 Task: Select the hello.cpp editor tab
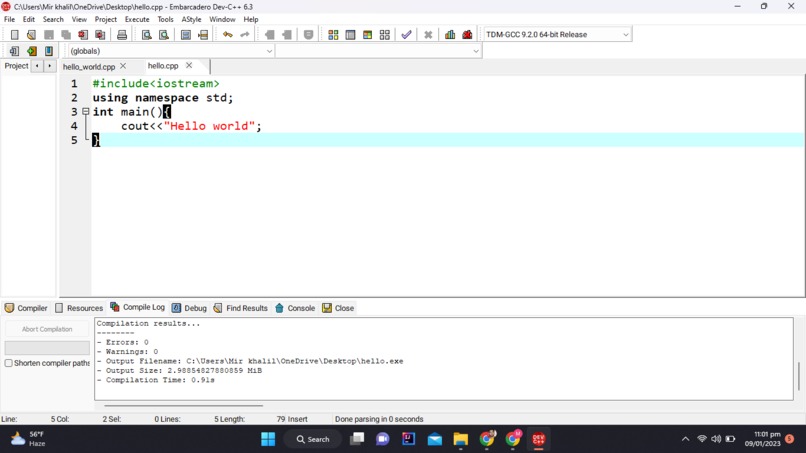click(x=163, y=66)
